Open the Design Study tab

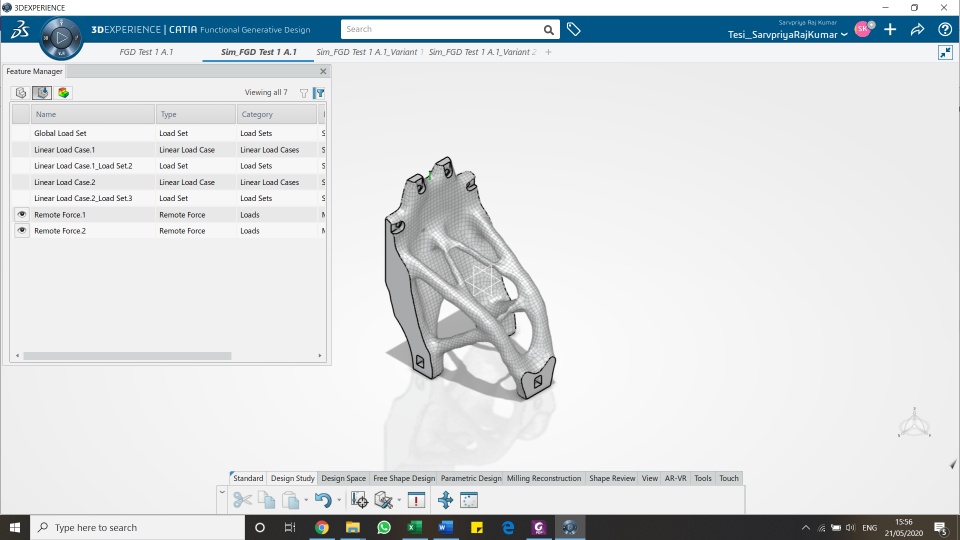(293, 478)
